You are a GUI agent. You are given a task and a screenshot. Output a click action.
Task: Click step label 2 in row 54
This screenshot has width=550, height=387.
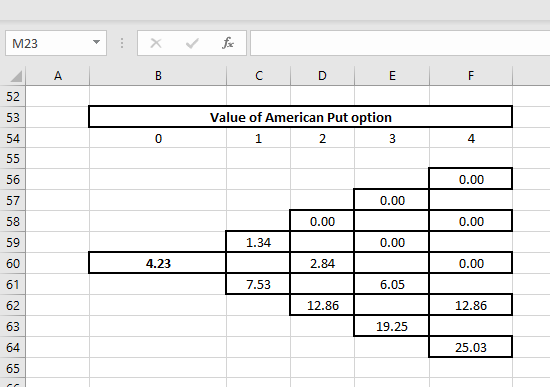(322, 138)
